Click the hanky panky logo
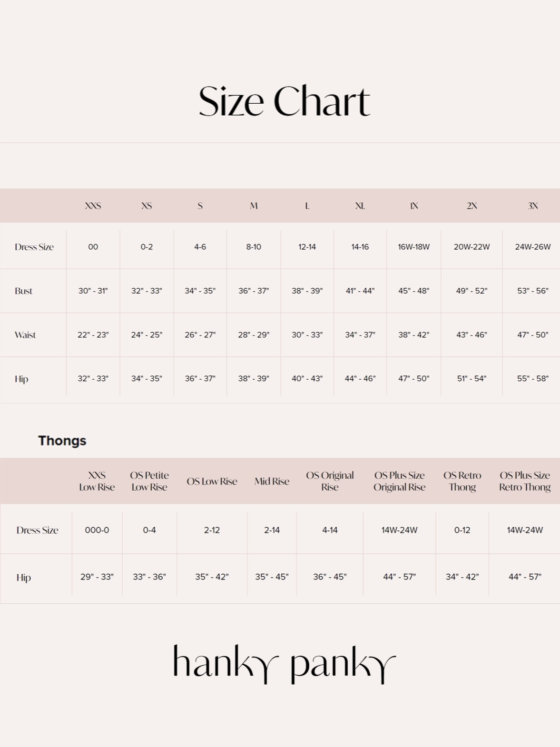 pyautogui.click(x=284, y=663)
